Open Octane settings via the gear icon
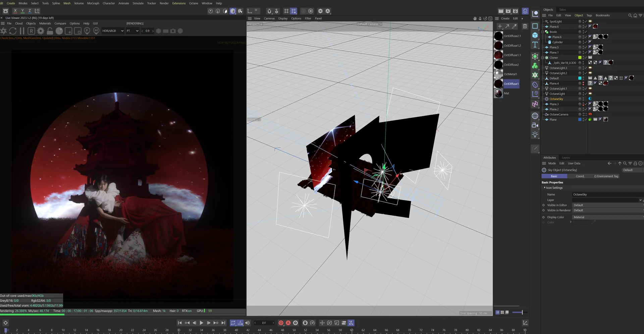This screenshot has width=644, height=334. coord(41,31)
